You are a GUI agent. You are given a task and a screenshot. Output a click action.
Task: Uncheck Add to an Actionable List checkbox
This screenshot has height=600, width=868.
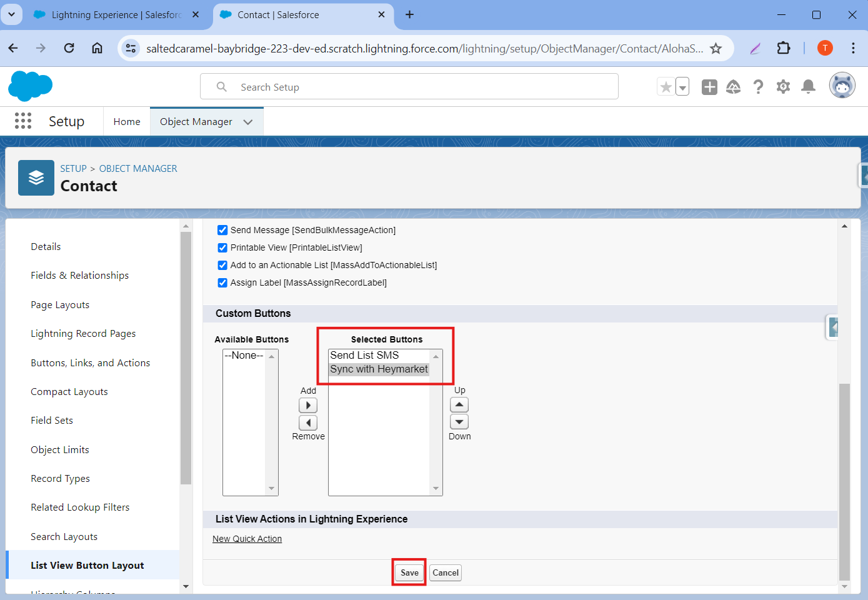coord(222,265)
